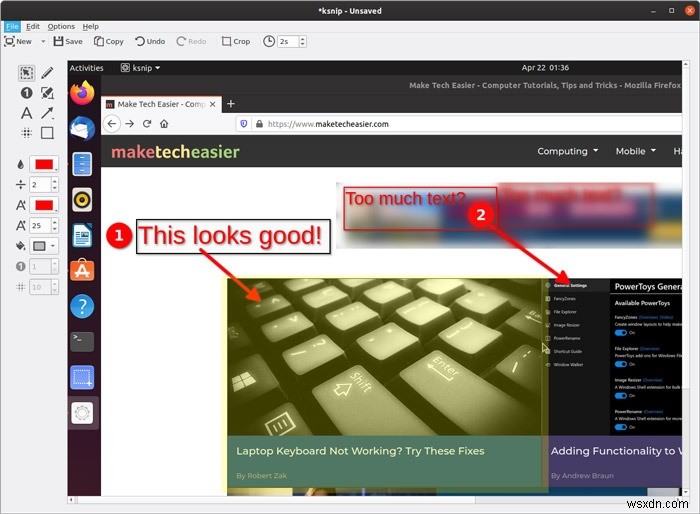
Task: Activate the Number stamp tool
Action: (x=26, y=93)
